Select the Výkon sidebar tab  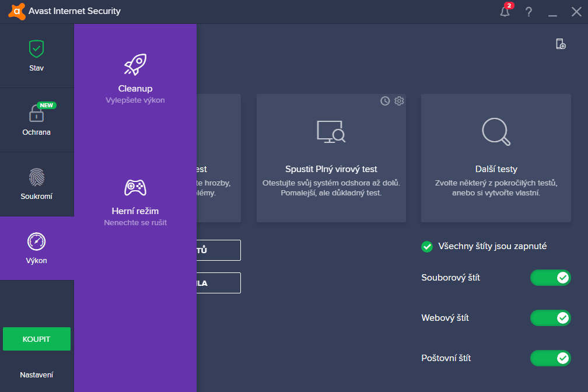pyautogui.click(x=37, y=249)
